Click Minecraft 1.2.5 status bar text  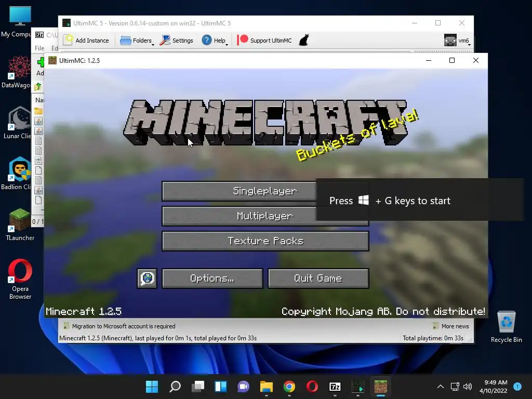[158, 338]
